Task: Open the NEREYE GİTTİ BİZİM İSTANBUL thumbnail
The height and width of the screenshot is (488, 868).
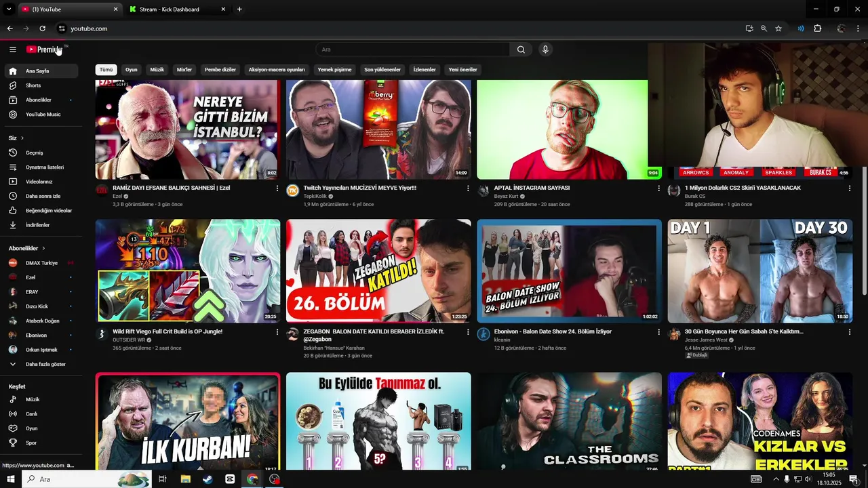Action: [187, 129]
